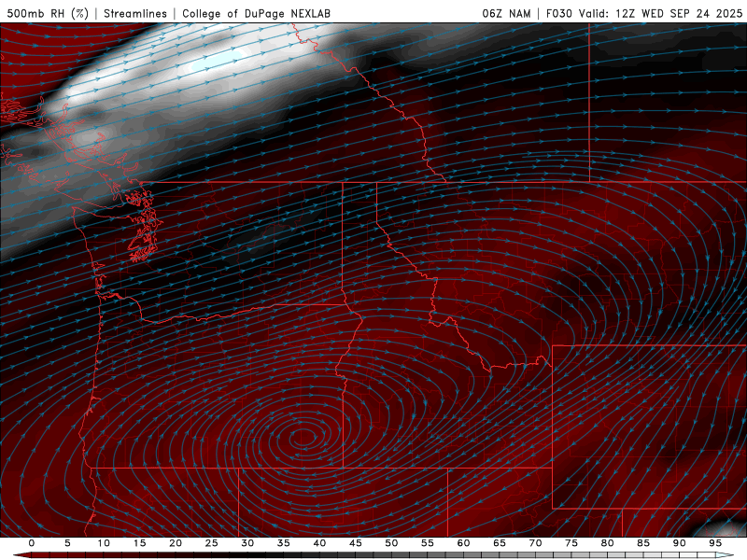Click the 'F030' forecast hour text
Image resolution: width=747 pixels, height=560 pixels.
click(x=558, y=13)
